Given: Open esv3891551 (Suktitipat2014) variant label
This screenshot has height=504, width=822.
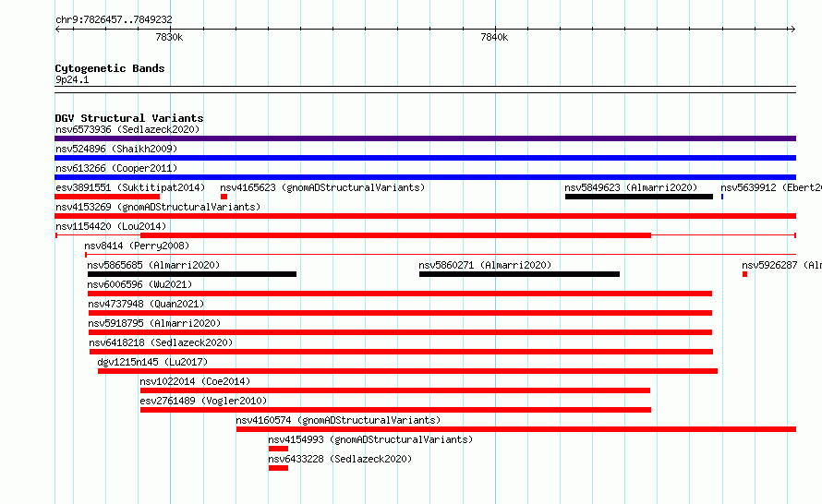Looking at the screenshot, I should point(130,187).
